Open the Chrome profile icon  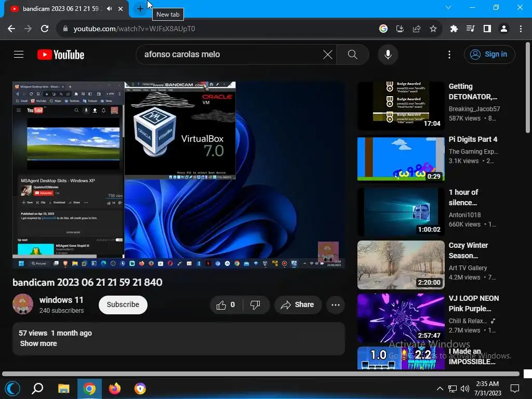coord(504,29)
